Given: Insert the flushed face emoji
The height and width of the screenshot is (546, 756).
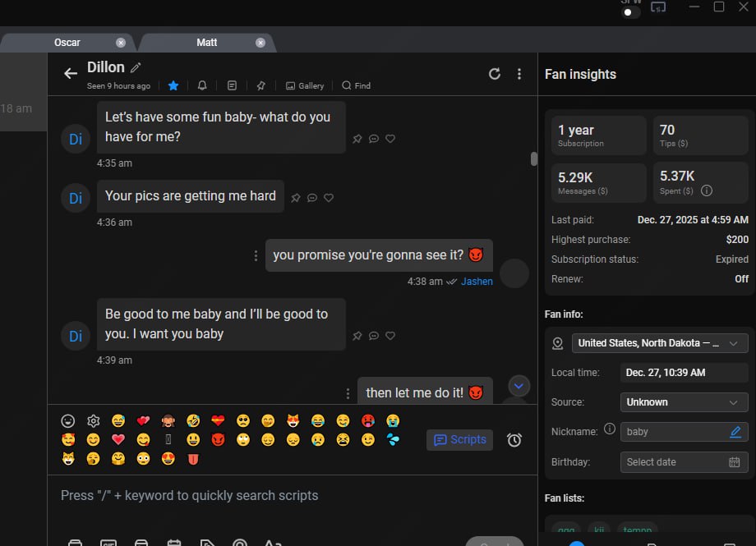Looking at the screenshot, I should (x=143, y=458).
